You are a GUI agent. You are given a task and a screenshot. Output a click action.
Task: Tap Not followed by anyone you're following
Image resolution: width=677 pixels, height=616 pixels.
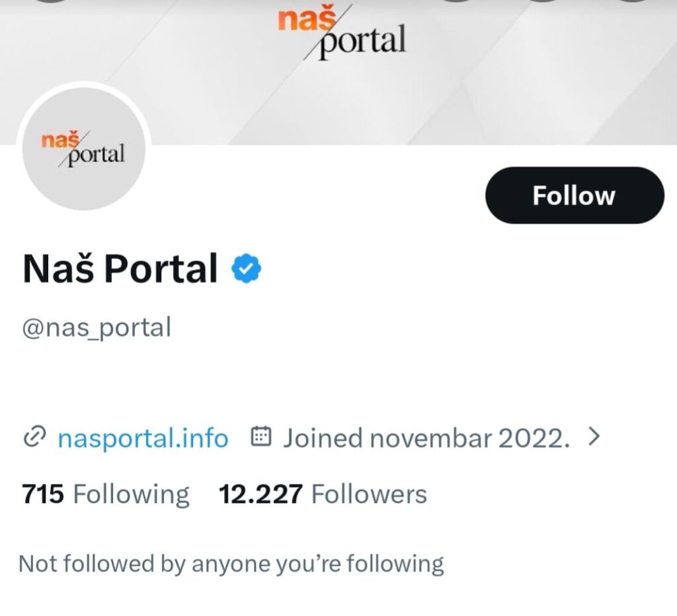pyautogui.click(x=231, y=564)
